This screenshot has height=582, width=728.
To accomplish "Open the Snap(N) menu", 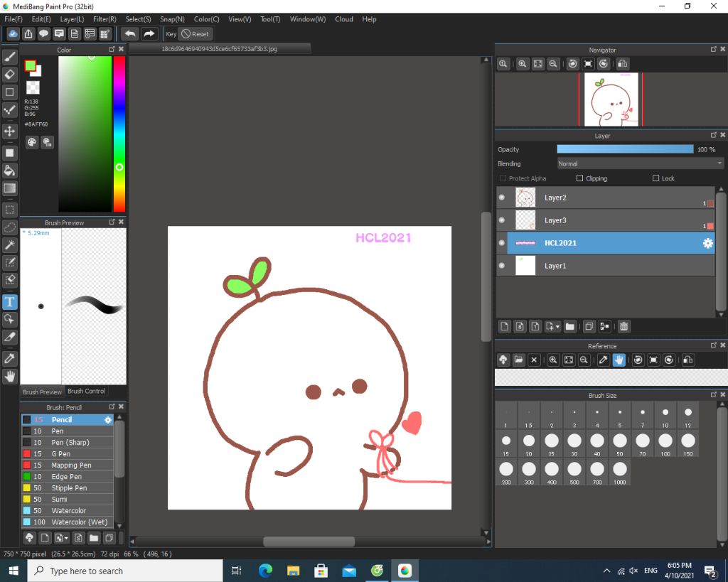I will coord(172,19).
